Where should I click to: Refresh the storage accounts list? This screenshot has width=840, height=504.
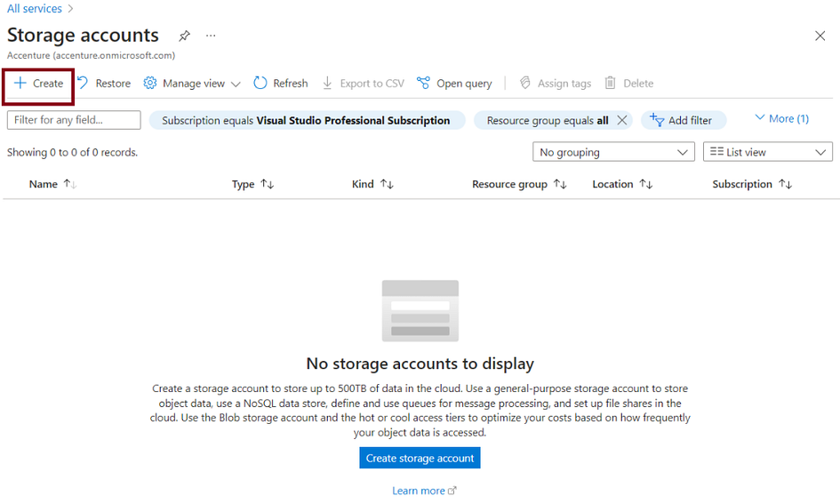click(281, 83)
